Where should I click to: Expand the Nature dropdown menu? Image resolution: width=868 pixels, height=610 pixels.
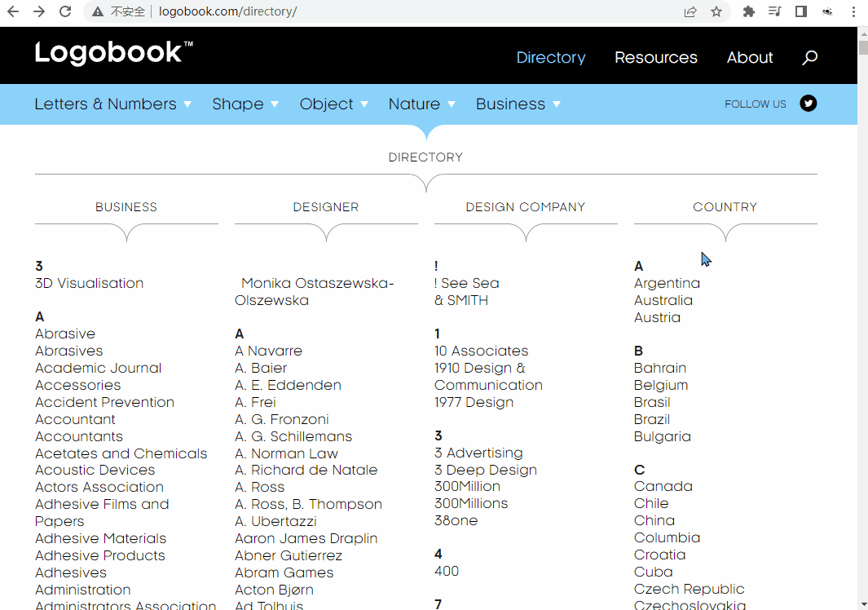[422, 104]
